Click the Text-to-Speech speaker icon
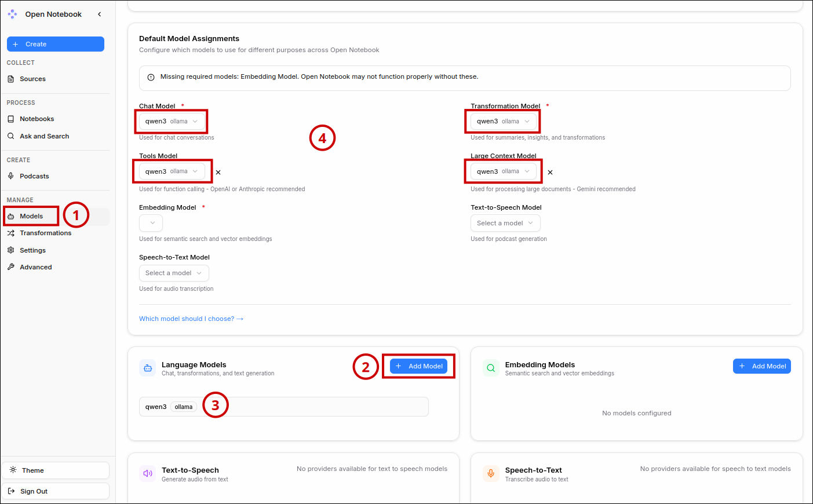This screenshot has height=504, width=813. [x=148, y=473]
